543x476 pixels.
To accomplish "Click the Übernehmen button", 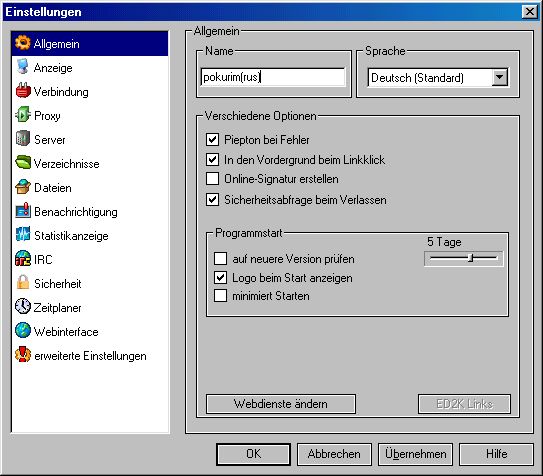I will 416,454.
